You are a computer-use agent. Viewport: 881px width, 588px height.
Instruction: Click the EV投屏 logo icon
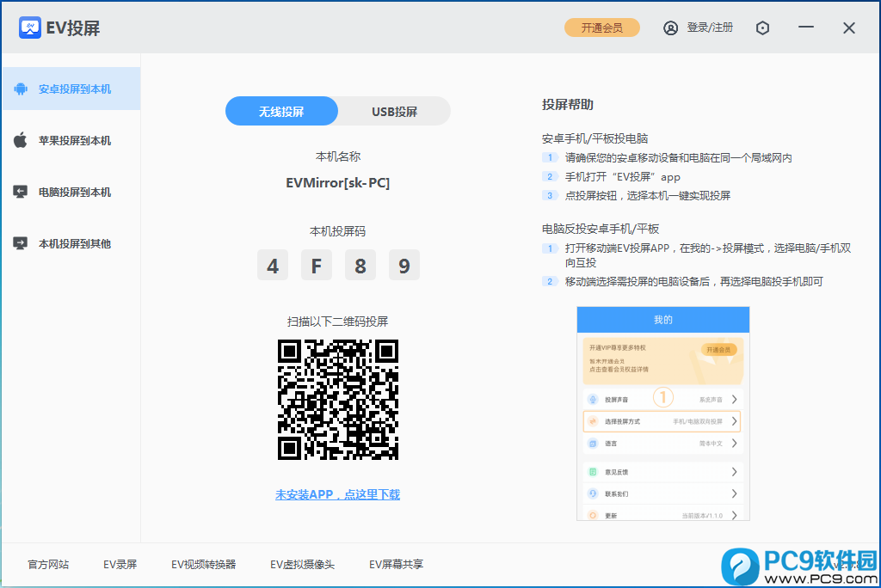click(30, 28)
